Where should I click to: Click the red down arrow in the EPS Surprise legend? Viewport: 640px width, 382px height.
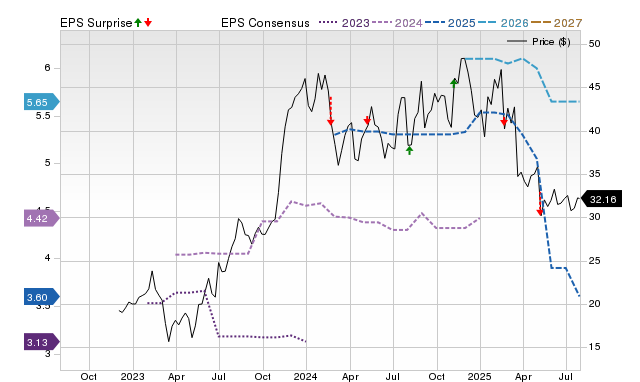[x=148, y=22]
